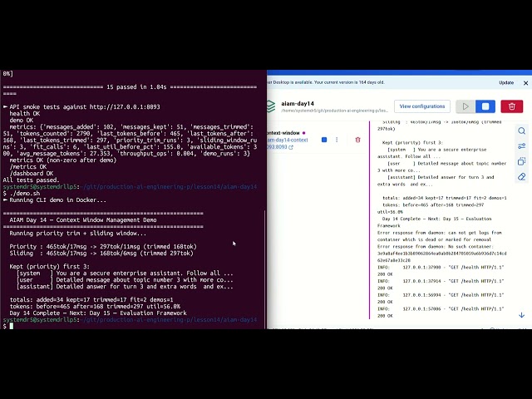Click stack path text under aiam-day14
The width and height of the screenshot is (532, 399).
point(334,111)
